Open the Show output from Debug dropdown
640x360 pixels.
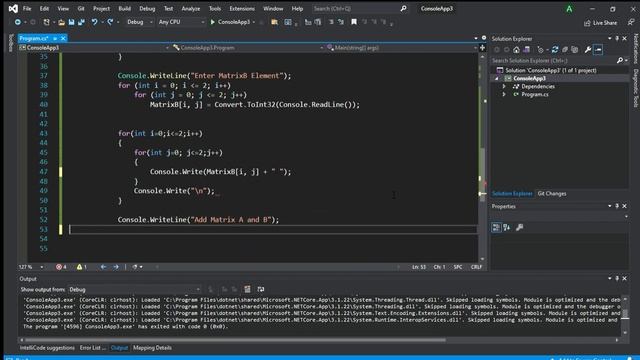134,289
